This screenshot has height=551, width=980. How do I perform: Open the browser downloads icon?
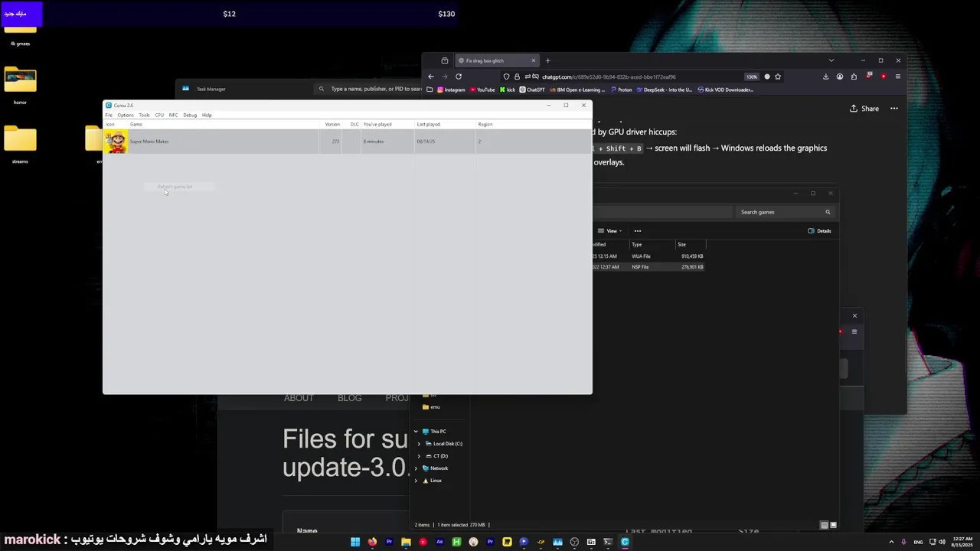[825, 77]
